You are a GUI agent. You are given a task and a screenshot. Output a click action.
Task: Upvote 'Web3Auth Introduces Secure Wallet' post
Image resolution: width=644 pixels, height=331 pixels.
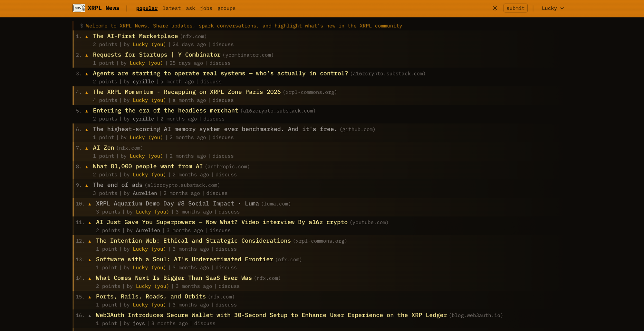point(90,316)
